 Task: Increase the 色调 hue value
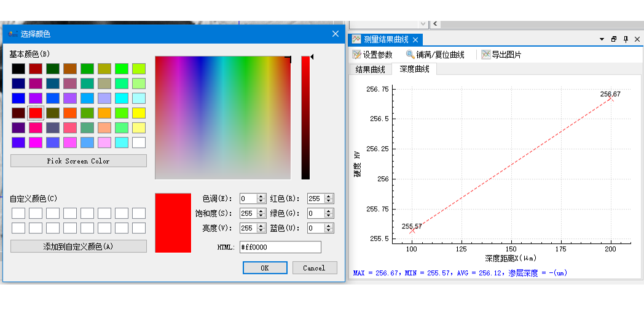tap(261, 196)
